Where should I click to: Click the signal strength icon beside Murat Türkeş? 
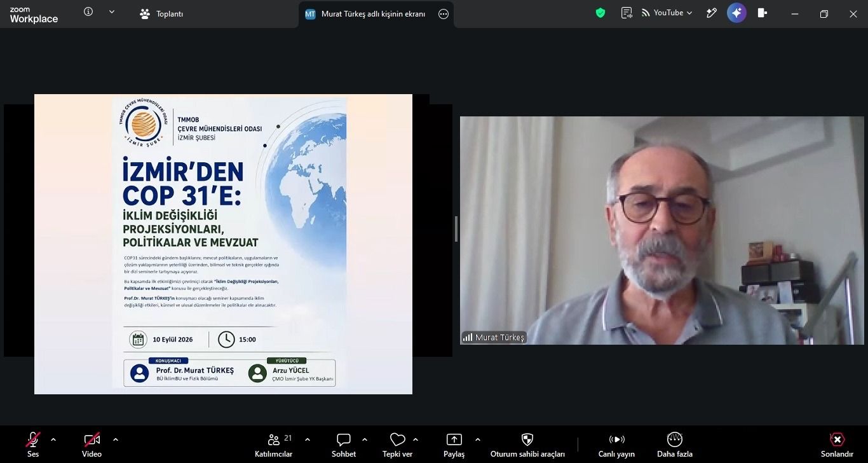pos(468,338)
